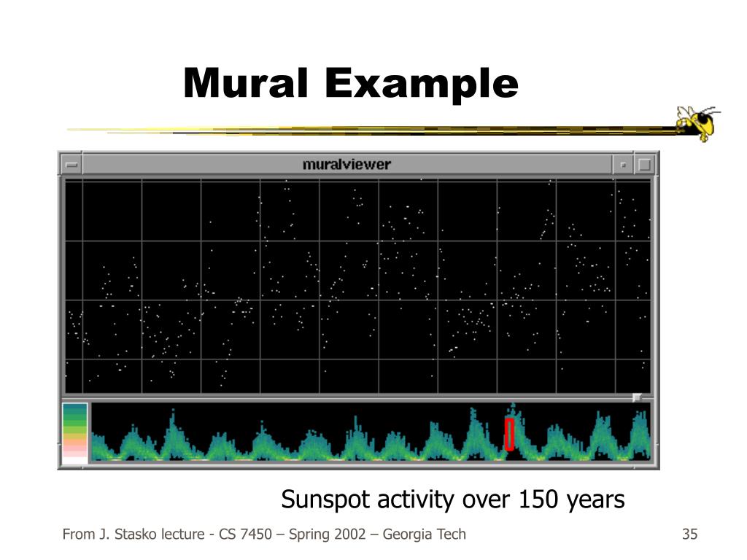Open the muralviewer window menu button
Viewport: 747px width, 560px height.
[x=71, y=165]
